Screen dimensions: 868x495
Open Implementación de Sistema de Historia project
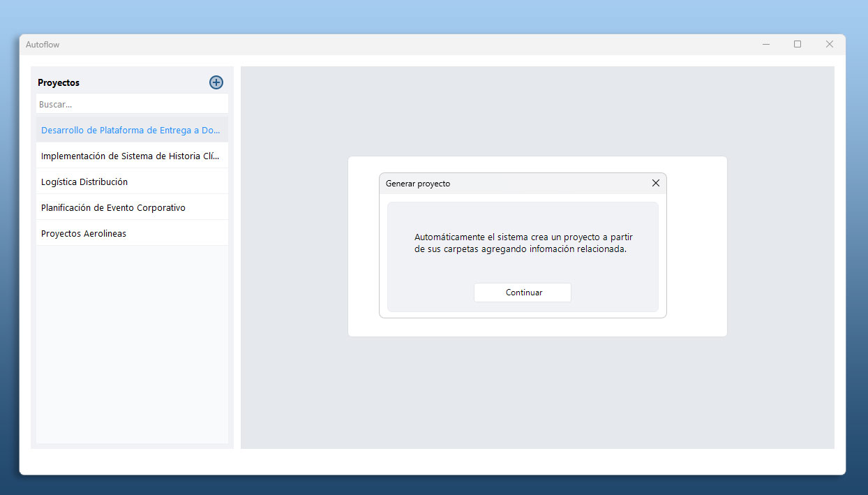pos(132,156)
